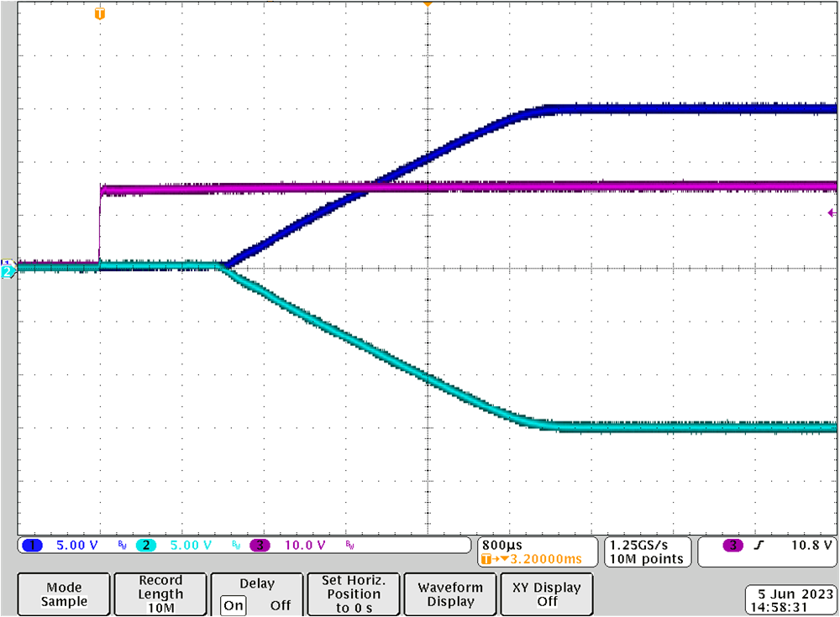840x617 pixels.
Task: Click the channel 2 ground reference marker
Action: point(8,271)
